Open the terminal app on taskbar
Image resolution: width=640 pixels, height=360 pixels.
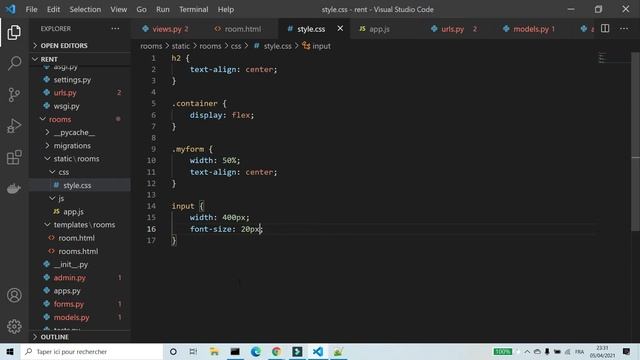pyautogui.click(x=235, y=351)
